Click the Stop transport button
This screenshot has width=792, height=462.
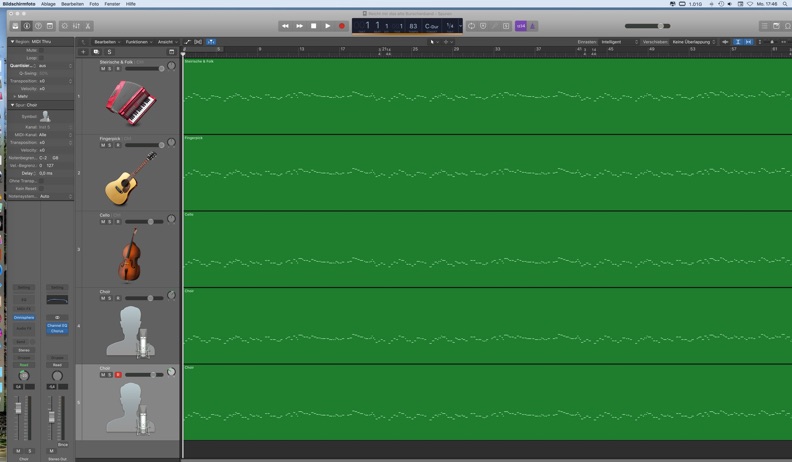click(314, 26)
